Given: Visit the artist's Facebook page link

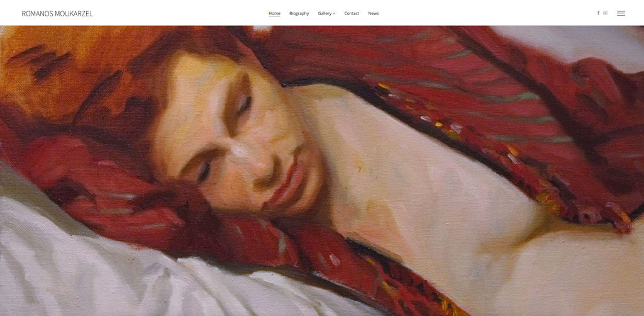Looking at the screenshot, I should click(598, 13).
